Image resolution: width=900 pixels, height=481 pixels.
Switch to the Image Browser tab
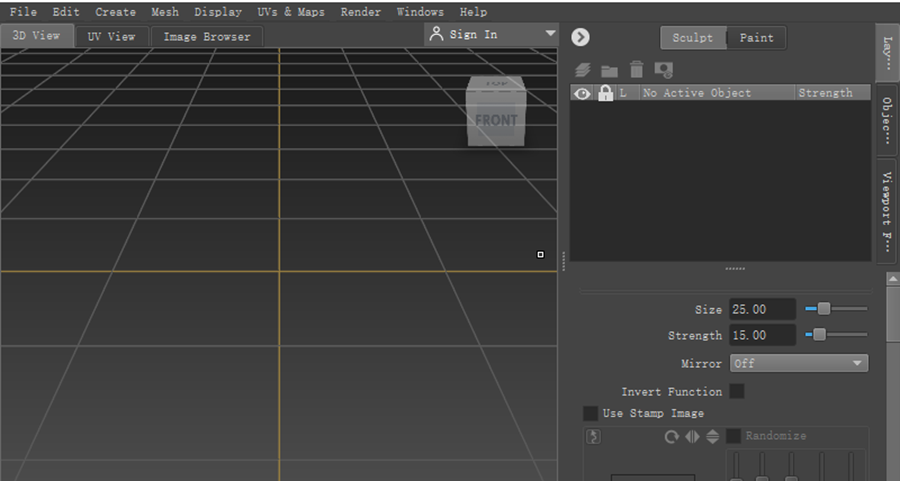coord(207,37)
